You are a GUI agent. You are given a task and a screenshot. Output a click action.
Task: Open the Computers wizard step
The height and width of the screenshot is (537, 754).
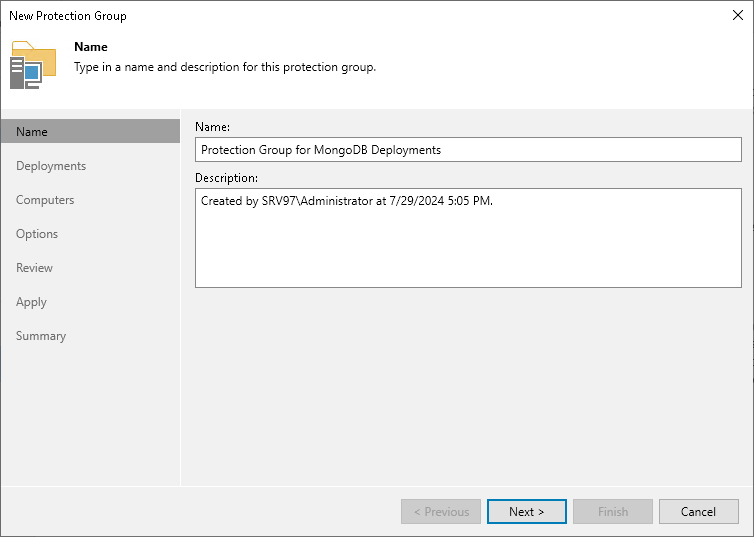coord(45,200)
